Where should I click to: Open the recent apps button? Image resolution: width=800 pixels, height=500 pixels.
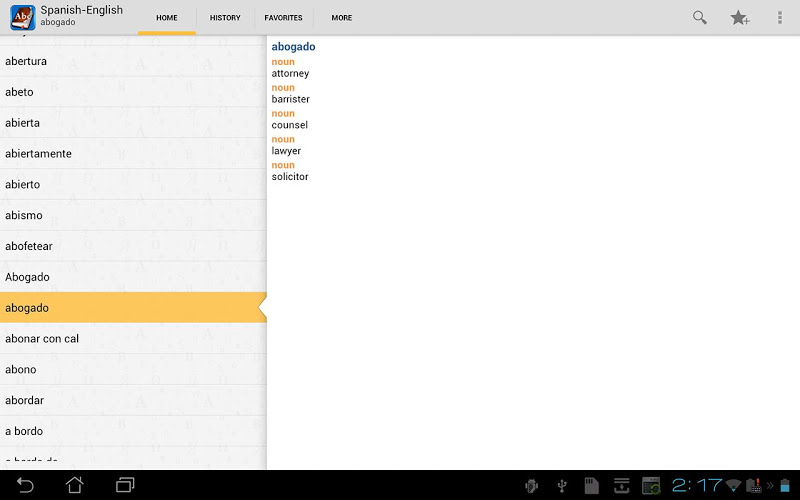tap(125, 485)
